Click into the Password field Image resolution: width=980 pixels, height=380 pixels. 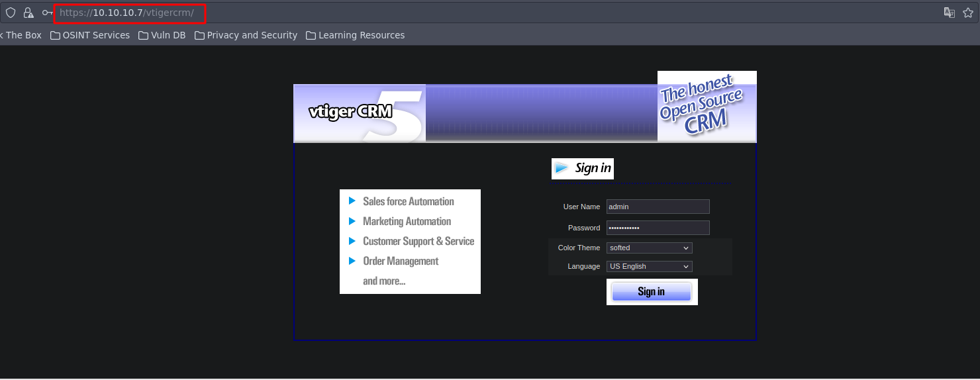[x=658, y=228]
